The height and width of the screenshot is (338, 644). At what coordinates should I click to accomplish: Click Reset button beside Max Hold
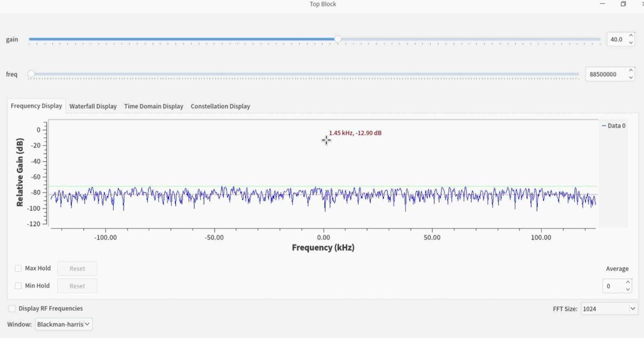(77, 269)
